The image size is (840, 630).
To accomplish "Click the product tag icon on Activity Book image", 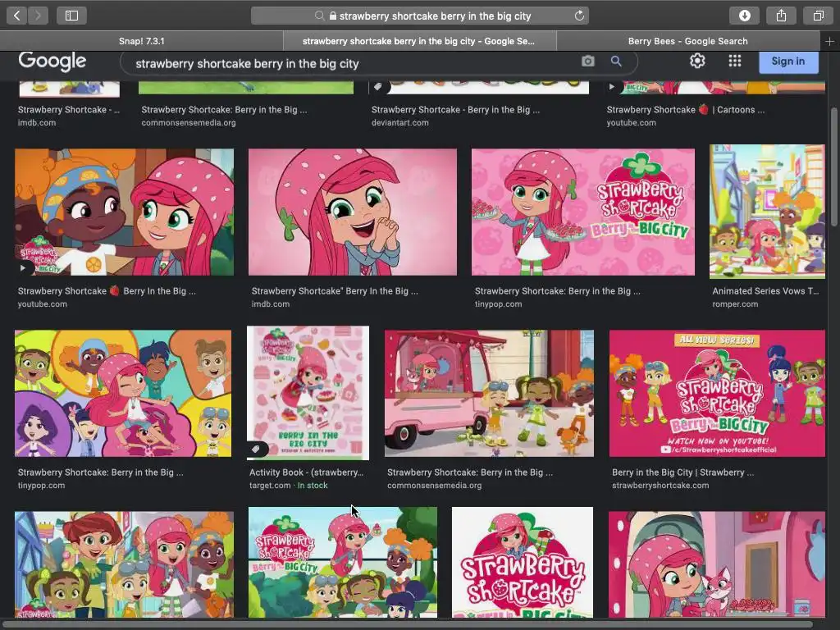I will point(256,449).
